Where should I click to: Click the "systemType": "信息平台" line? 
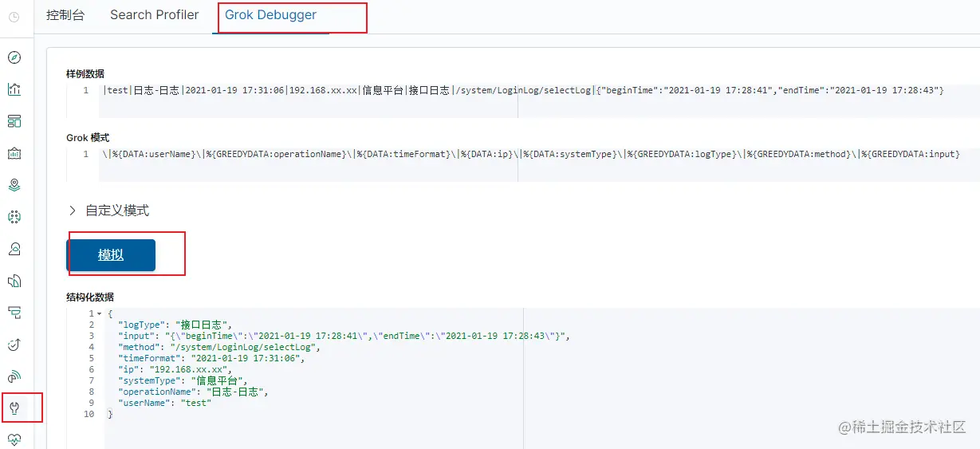point(183,380)
